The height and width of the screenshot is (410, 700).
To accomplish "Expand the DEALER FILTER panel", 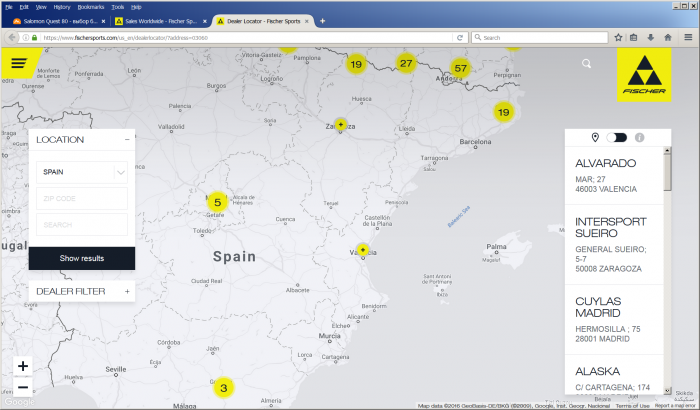I will (127, 291).
